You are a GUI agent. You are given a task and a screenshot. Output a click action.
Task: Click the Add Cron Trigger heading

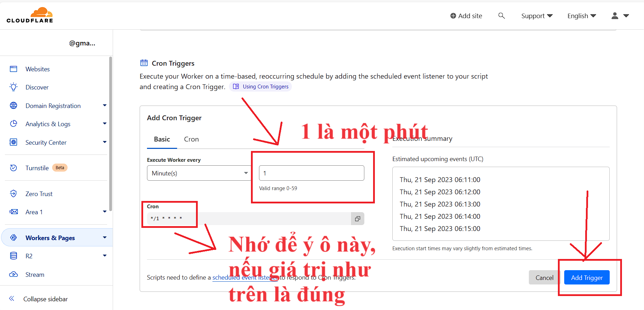174,118
